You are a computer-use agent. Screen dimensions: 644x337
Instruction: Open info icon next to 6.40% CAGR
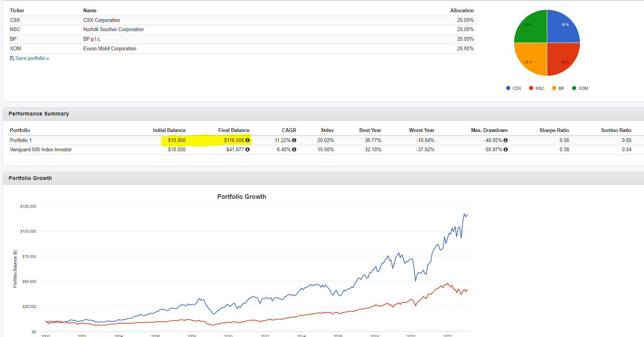click(x=294, y=150)
